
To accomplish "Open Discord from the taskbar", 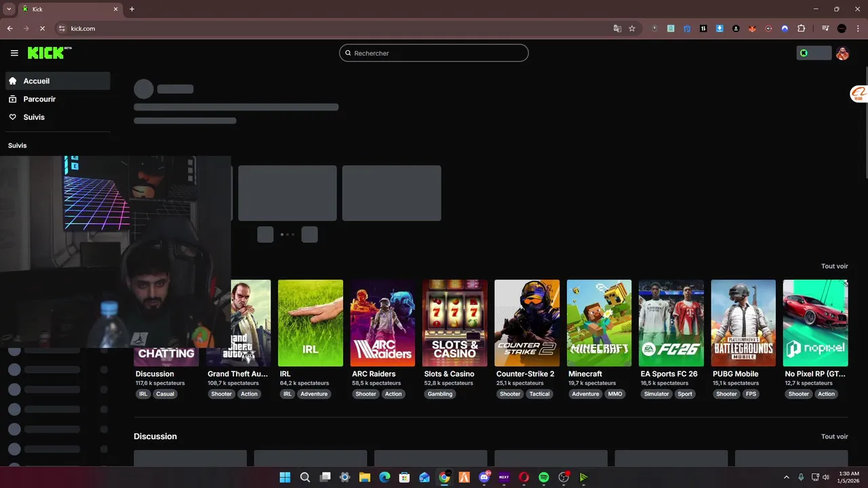I will (x=484, y=477).
